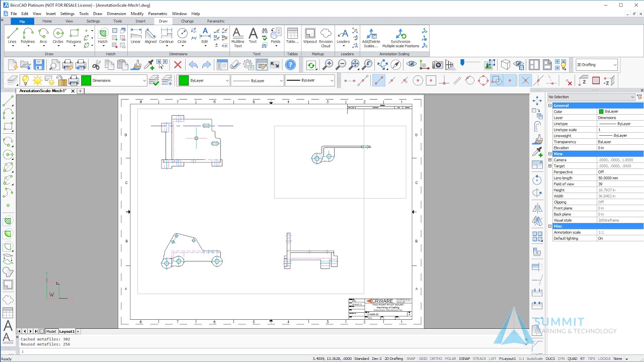Viewport: 644px width, 362px height.
Task: Click the Annotation scale value 1:1
Action: 620,232
